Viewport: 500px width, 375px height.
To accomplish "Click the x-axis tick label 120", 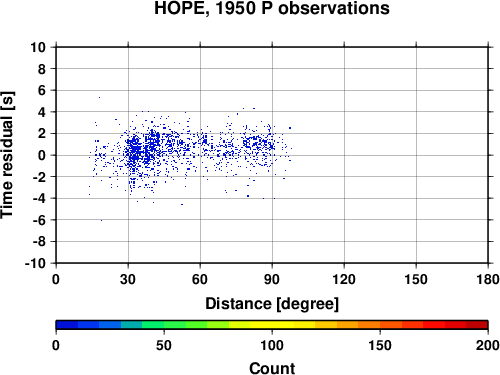I will pyautogui.click(x=344, y=279).
